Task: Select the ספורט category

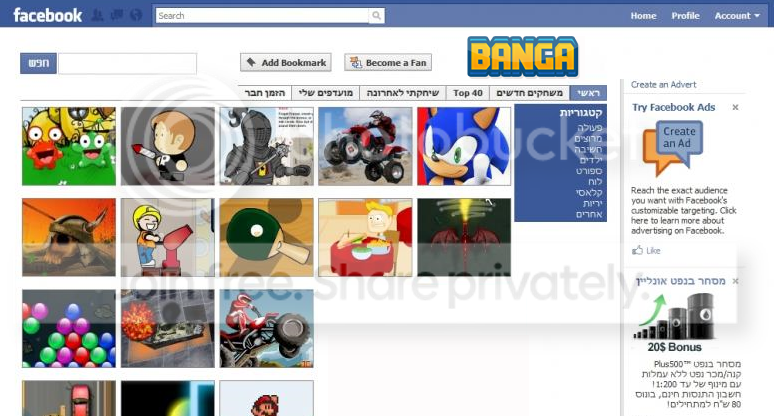Action: 589,171
